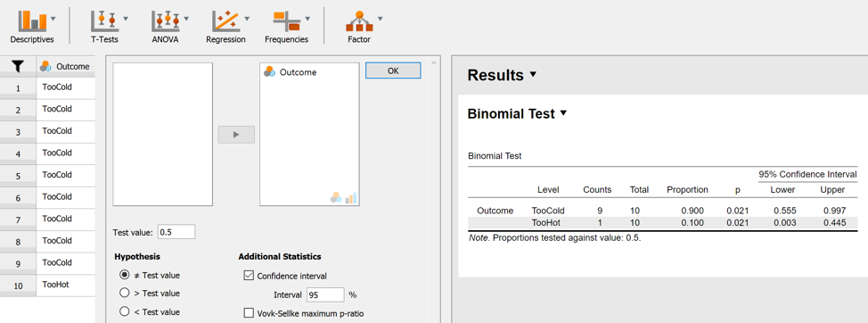Viewport: 868px width, 323px height.
Task: Click the Interval percentage field
Action: (325, 294)
